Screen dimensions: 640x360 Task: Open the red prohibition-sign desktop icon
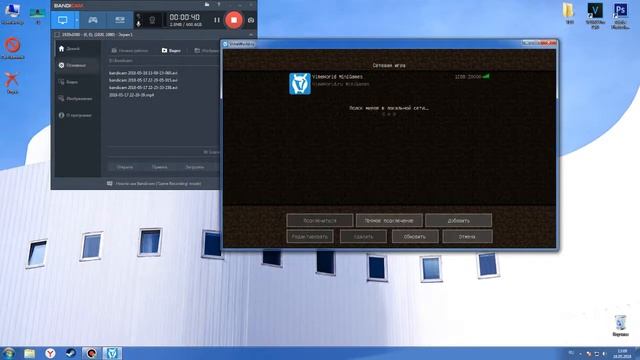pos(13,48)
